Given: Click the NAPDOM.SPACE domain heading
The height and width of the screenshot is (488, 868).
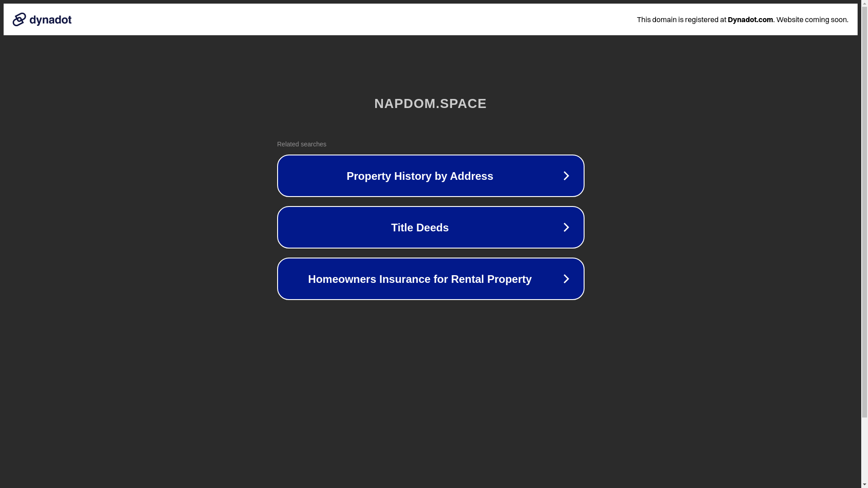Looking at the screenshot, I should 430,103.
